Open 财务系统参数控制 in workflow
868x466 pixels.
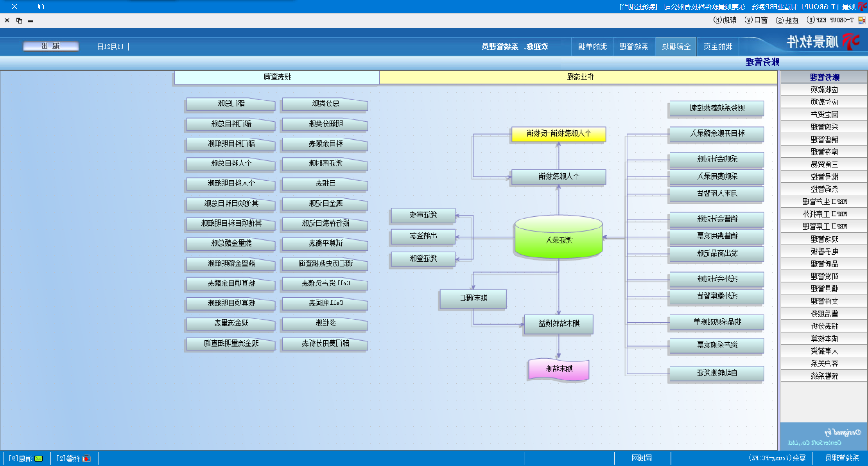717,108
